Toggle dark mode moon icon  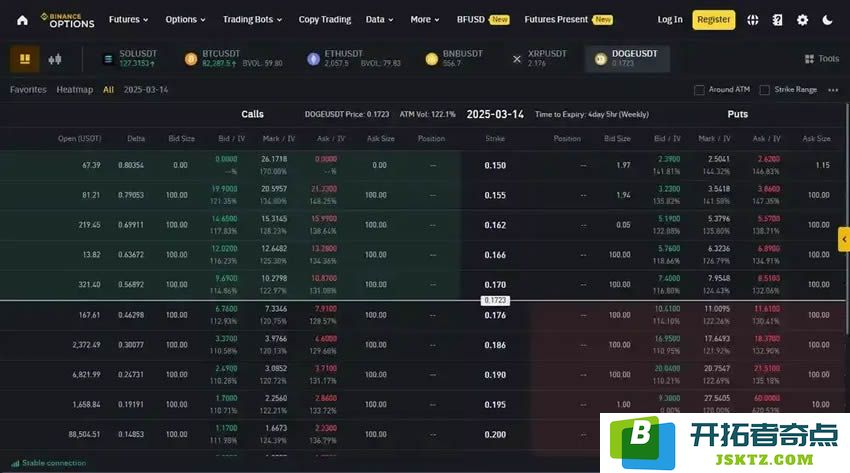click(x=827, y=20)
